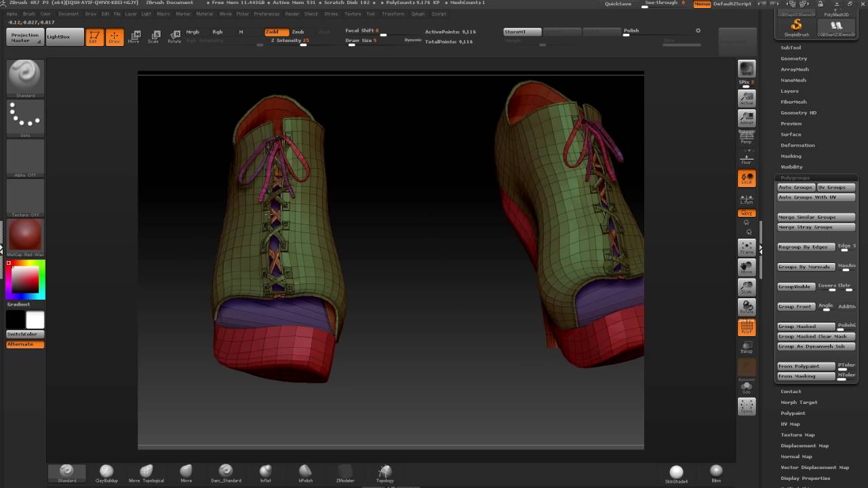Open the Zplugin menu
The width and height of the screenshot is (868, 488).
tap(418, 14)
